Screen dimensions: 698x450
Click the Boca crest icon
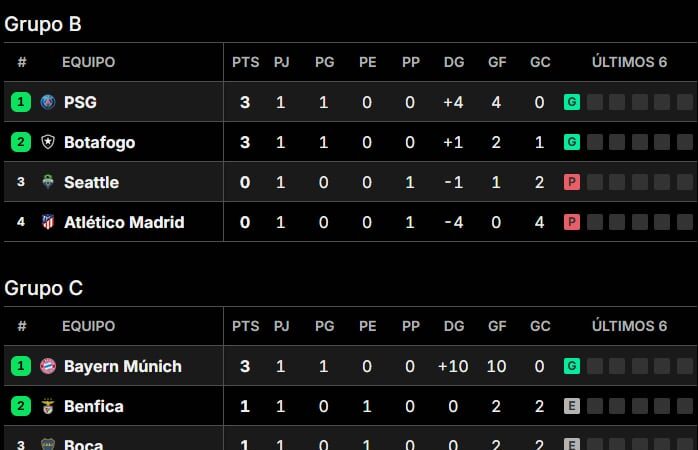tap(48, 444)
